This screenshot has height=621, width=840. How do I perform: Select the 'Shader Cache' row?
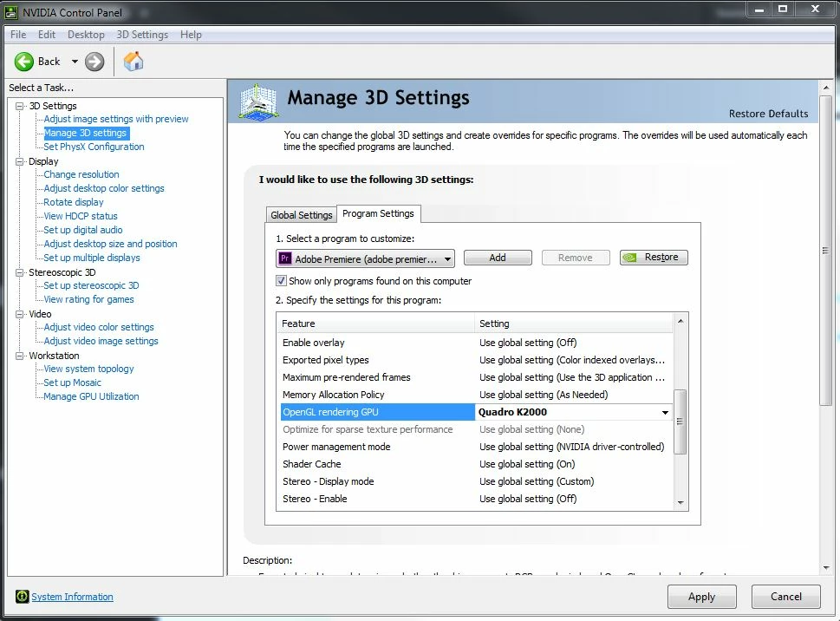tap(476, 464)
